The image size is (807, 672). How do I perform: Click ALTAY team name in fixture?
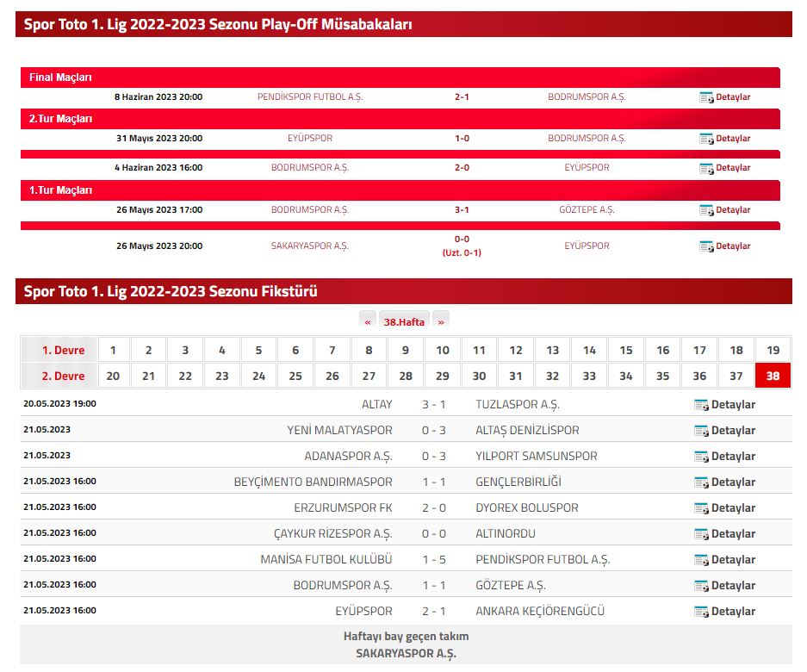tap(376, 405)
